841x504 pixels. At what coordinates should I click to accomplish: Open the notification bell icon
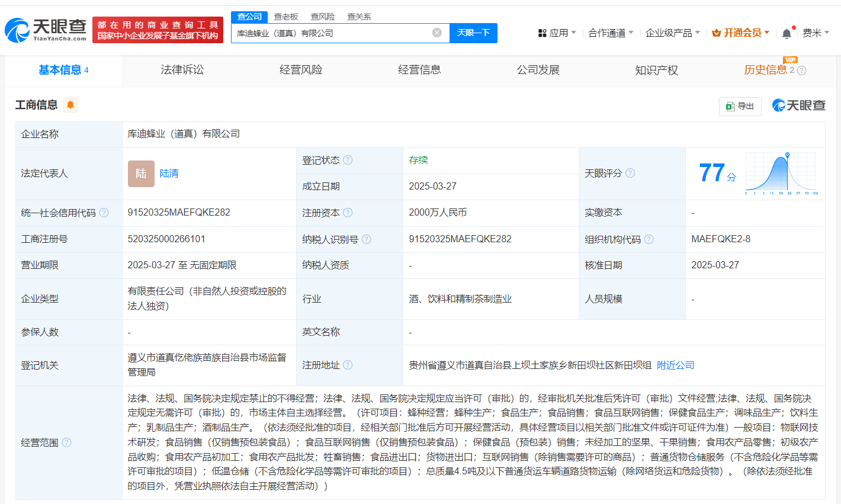(x=787, y=33)
